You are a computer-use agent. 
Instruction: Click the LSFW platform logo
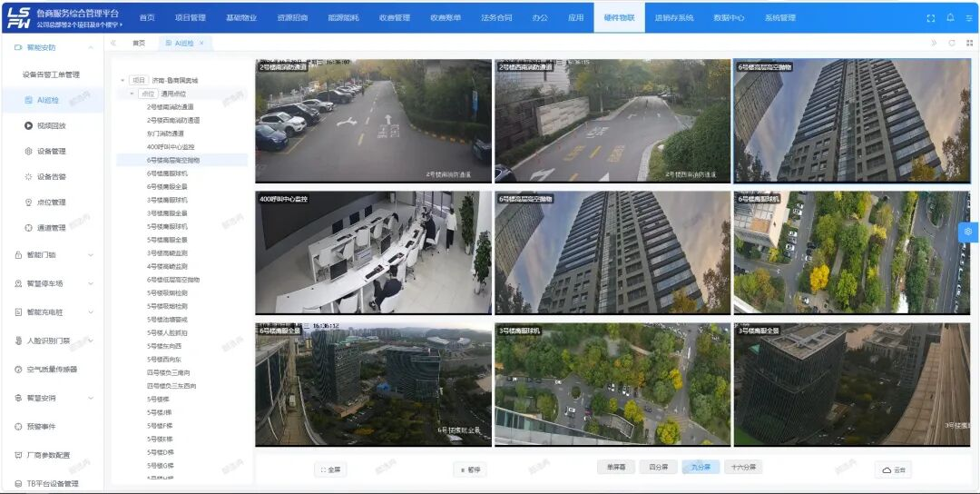tap(18, 17)
